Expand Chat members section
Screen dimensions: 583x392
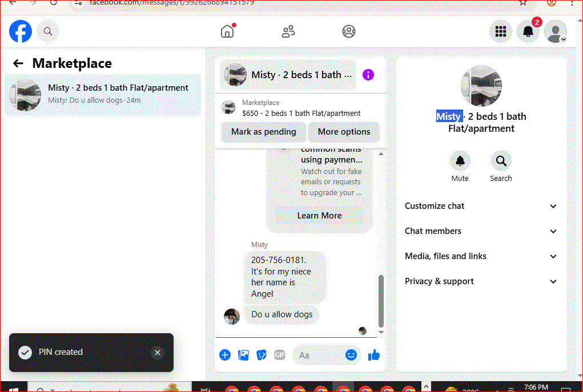[481, 231]
